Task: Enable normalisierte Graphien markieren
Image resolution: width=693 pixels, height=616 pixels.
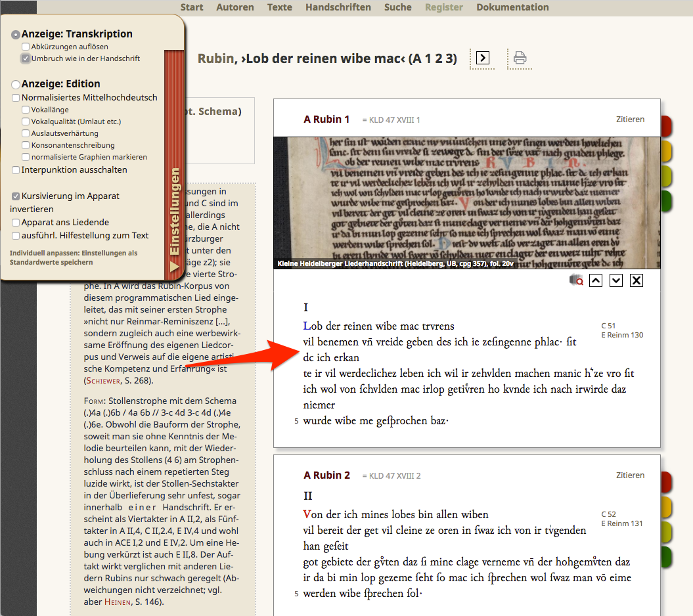Action: [26, 157]
